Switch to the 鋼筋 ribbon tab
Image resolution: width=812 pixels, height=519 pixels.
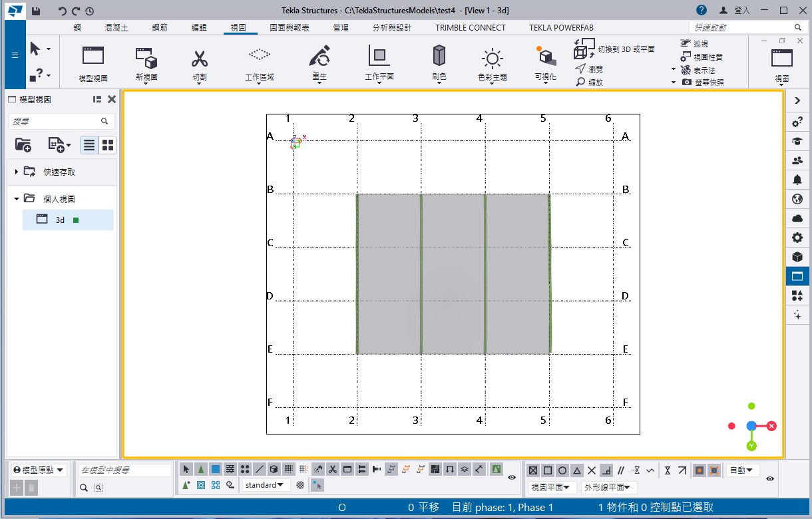160,28
